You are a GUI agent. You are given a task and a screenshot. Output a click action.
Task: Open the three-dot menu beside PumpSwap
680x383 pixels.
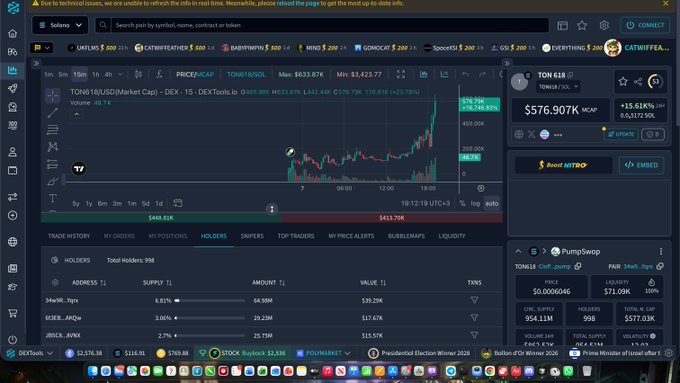point(660,251)
